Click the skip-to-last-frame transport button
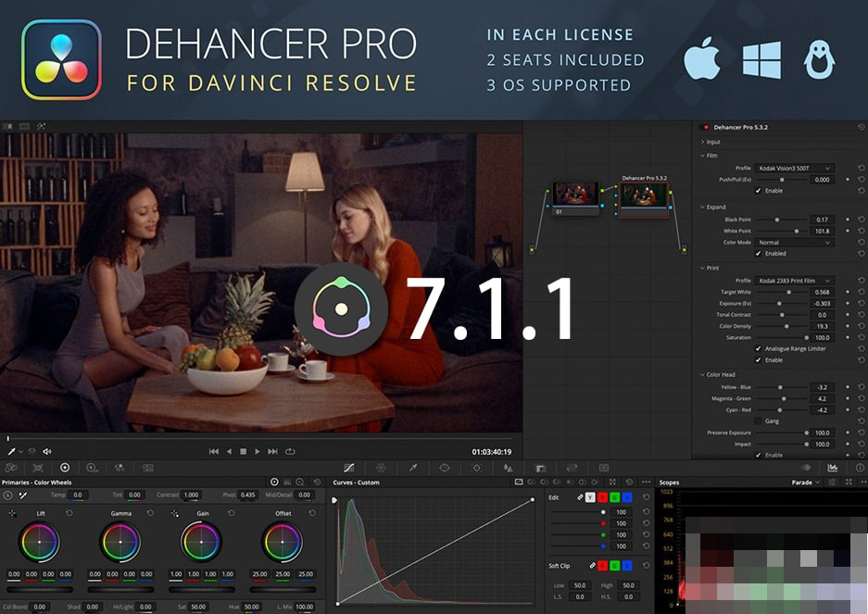This screenshot has width=868, height=614. point(272,452)
